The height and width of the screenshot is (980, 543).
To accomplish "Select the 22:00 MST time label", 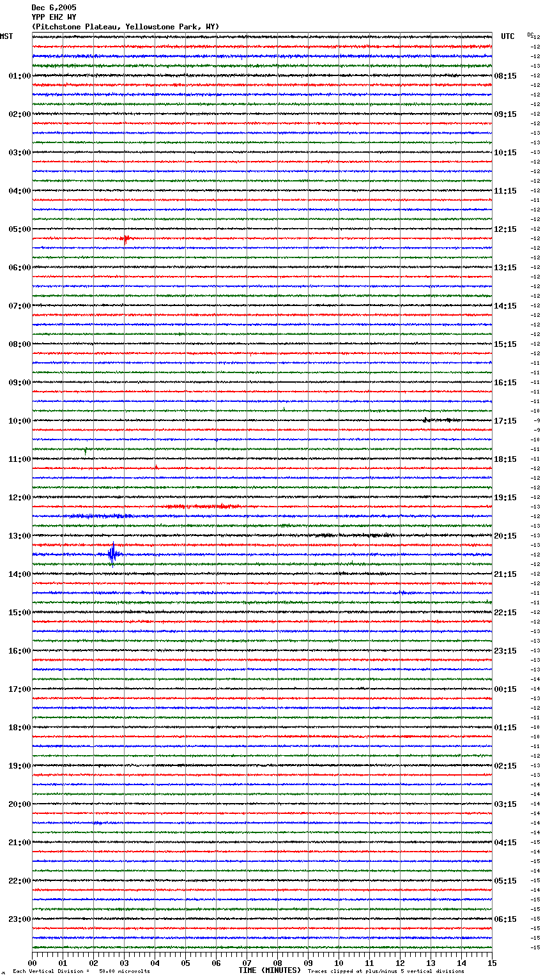I will (19, 881).
